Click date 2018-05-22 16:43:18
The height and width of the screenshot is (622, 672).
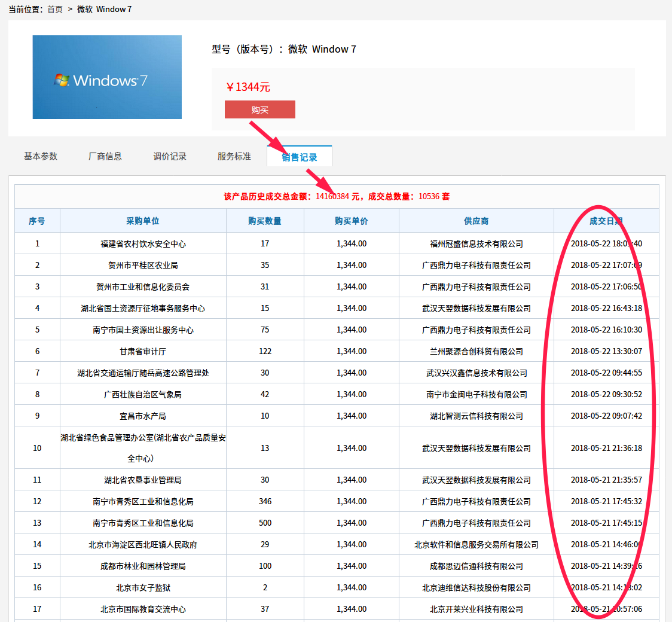[606, 308]
